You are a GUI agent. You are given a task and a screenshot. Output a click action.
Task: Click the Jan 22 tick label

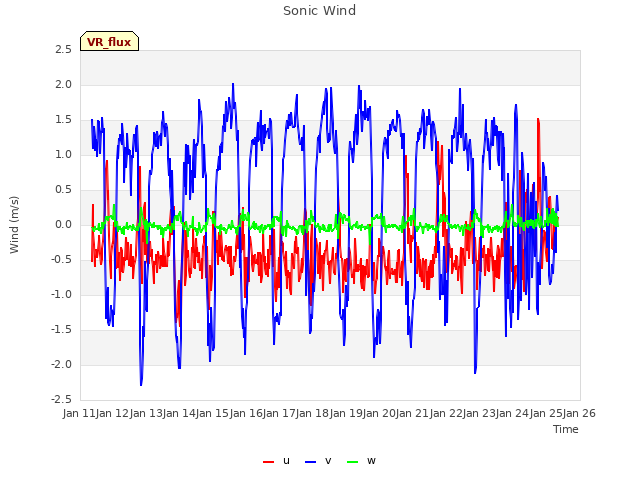pyautogui.click(x=446, y=413)
